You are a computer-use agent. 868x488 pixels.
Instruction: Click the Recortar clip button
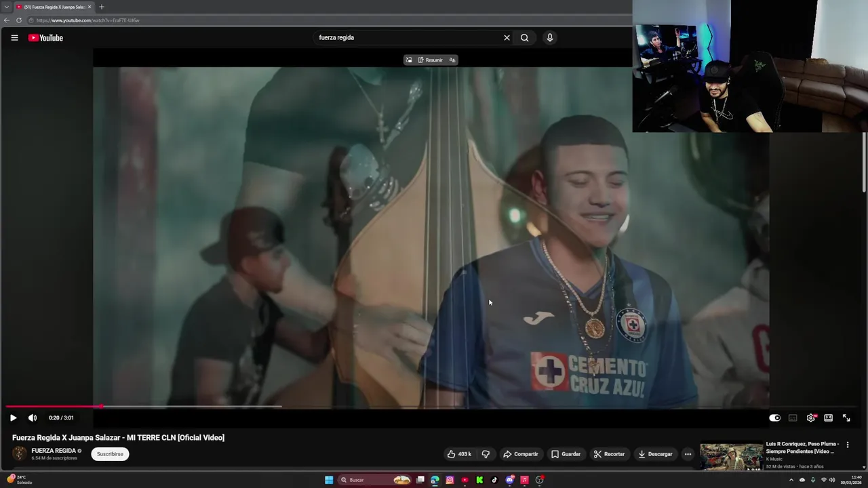tap(609, 454)
